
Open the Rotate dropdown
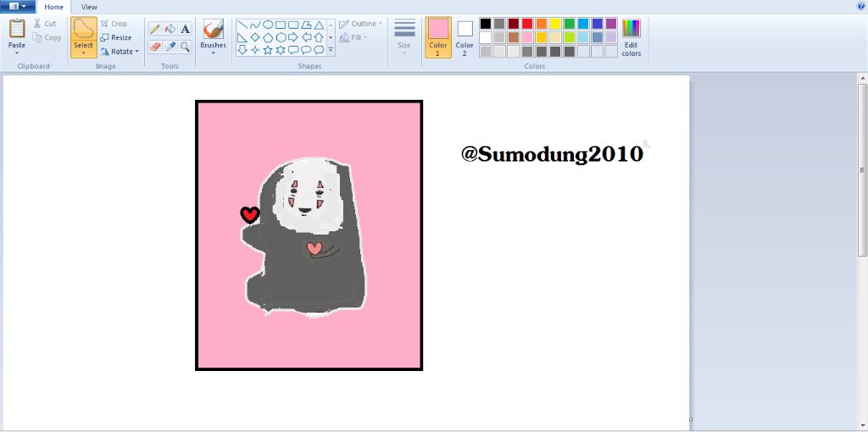[120, 52]
